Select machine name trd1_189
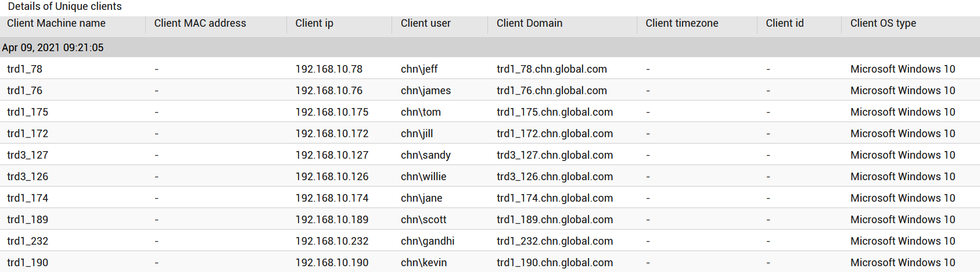Screen dimensions: 980x272 (27, 220)
